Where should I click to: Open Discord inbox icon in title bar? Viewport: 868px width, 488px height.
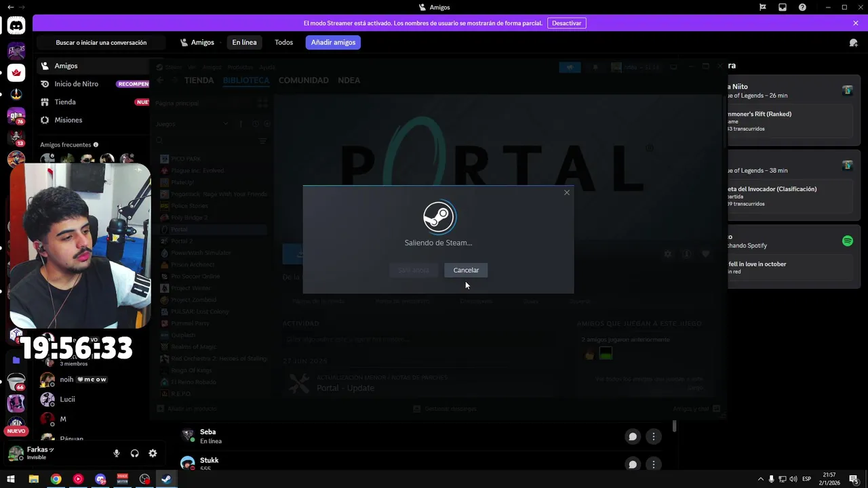click(783, 7)
